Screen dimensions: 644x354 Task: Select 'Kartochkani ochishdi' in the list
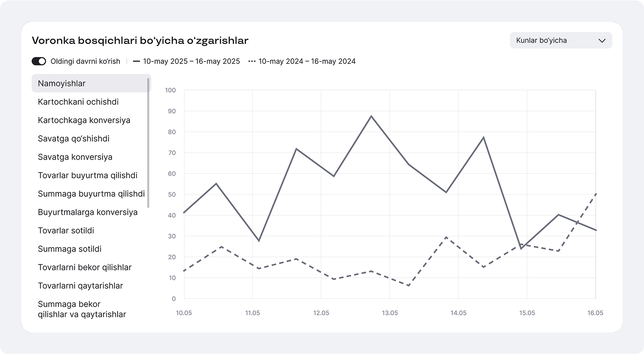click(78, 102)
